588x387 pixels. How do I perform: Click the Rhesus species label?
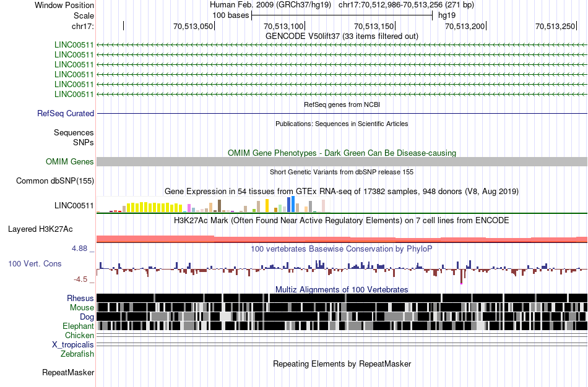[x=80, y=299]
